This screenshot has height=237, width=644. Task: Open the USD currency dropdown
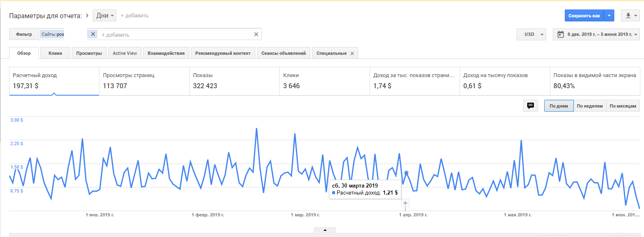click(531, 34)
